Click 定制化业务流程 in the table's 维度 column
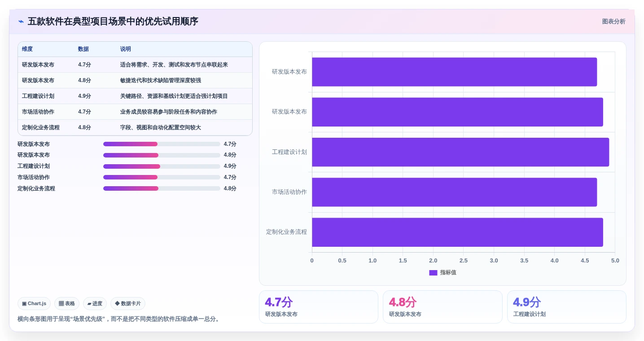Screen dimensions: 644x341 41,127
